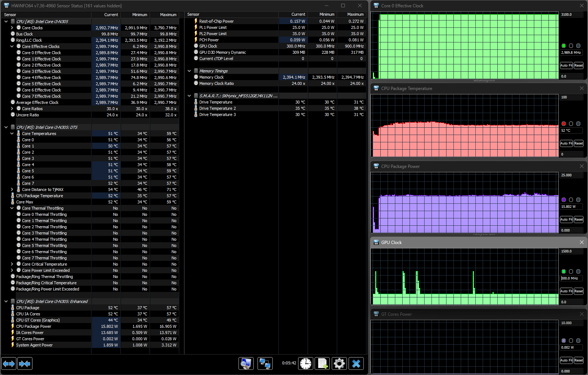Toggle rightmost checkbox in CPU Package Power graph
Viewport: 588px width, 375px height.
tap(578, 200)
